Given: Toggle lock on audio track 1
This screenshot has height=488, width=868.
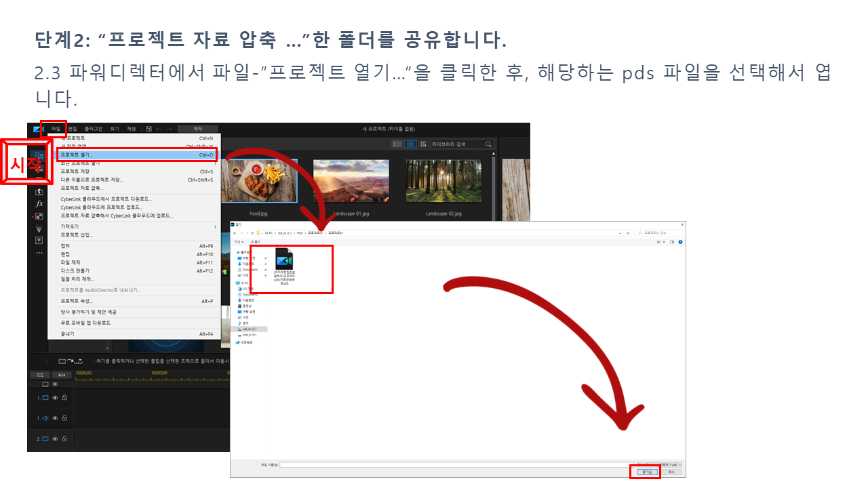Looking at the screenshot, I should (x=64, y=418).
